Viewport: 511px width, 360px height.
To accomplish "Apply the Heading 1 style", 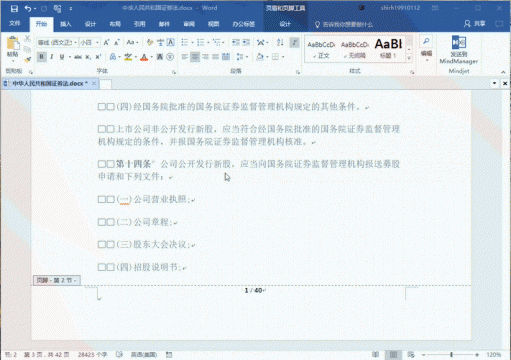I will coord(388,49).
